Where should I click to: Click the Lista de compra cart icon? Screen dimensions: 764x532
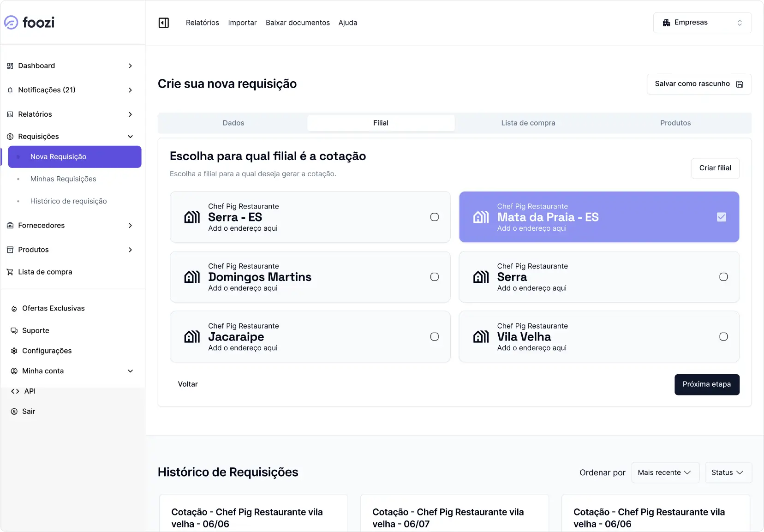(x=10, y=272)
